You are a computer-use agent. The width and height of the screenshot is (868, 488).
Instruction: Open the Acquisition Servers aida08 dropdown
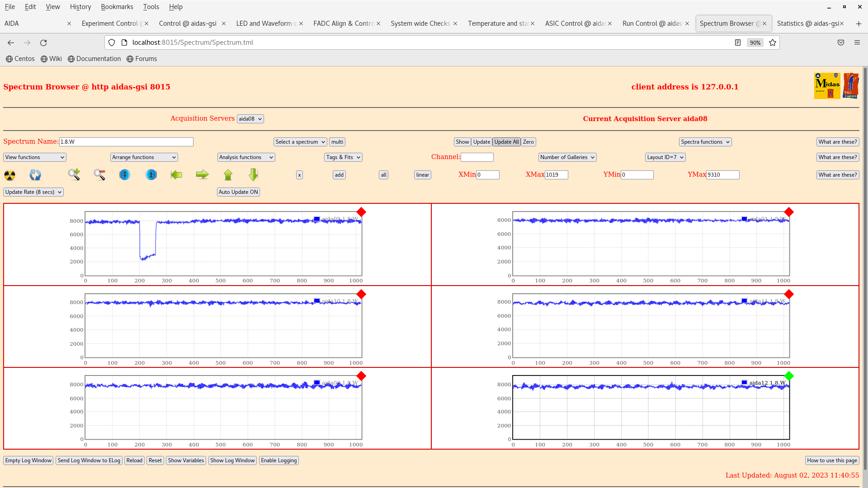point(250,119)
